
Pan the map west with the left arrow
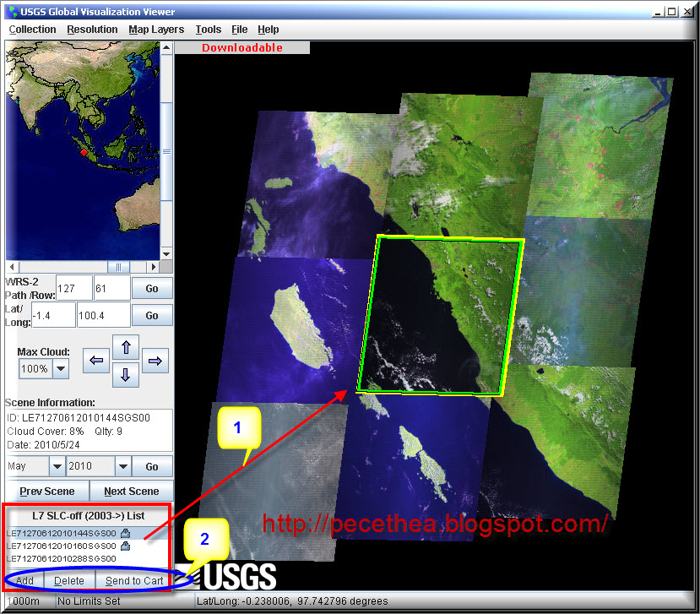click(x=95, y=361)
